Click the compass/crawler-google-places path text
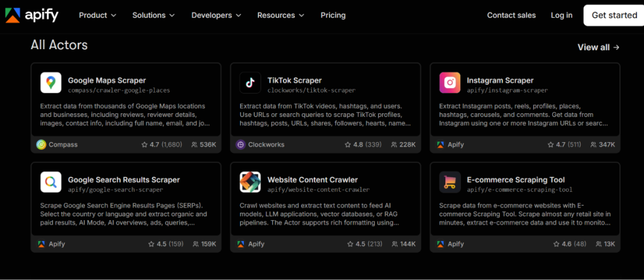Screen dimensions: 644x280 [x=119, y=91]
